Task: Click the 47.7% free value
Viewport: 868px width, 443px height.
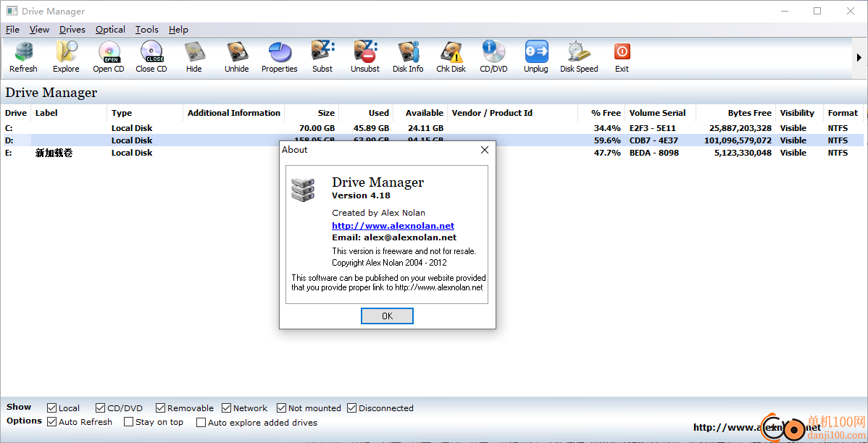Action: tap(607, 153)
